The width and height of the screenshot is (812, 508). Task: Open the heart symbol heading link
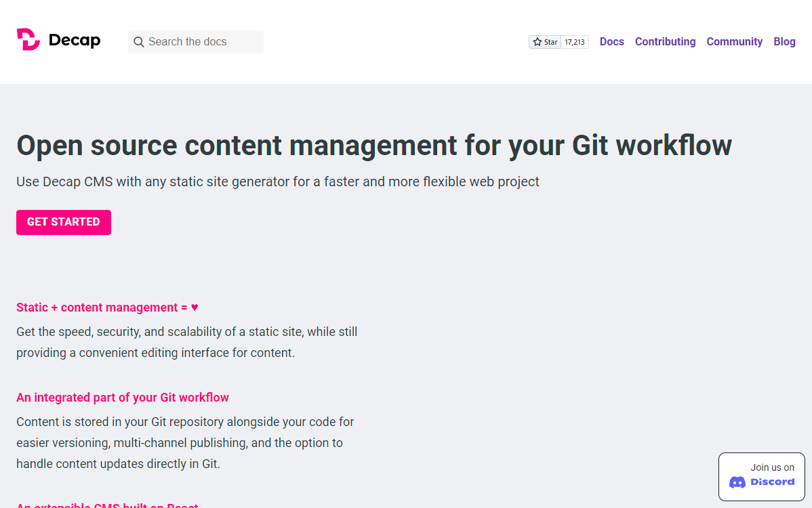click(x=194, y=307)
